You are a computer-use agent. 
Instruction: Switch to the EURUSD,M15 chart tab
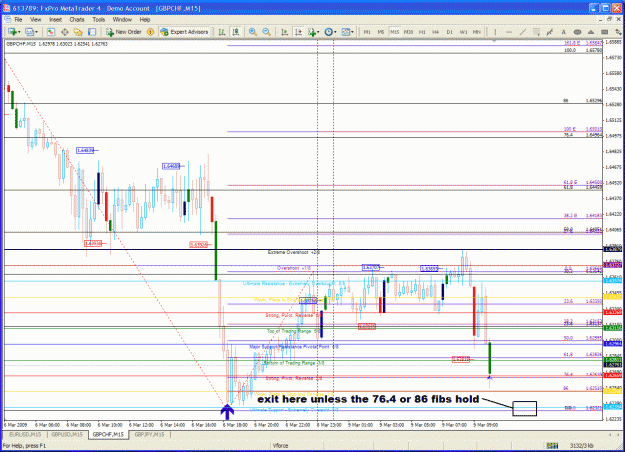tap(25, 434)
